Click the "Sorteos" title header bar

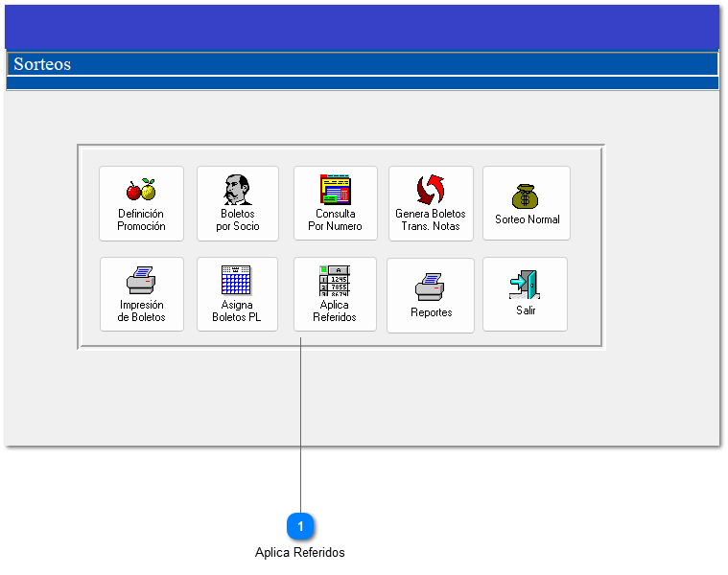(363, 64)
